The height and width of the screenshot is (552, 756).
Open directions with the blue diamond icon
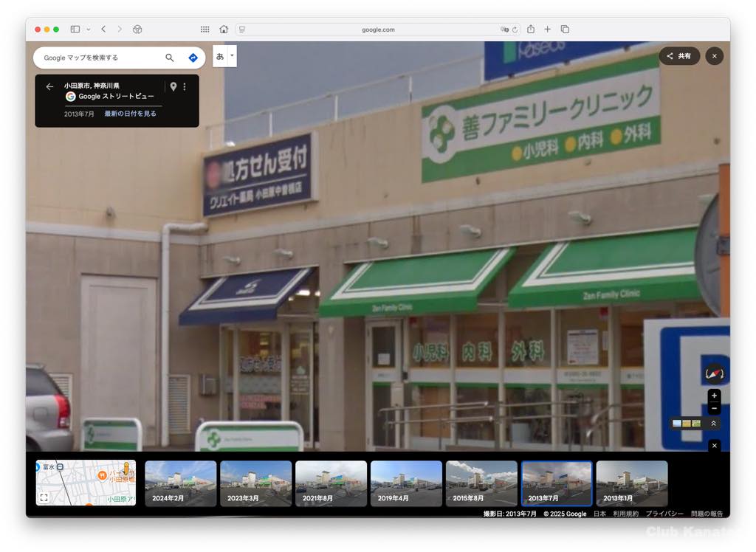(x=193, y=58)
